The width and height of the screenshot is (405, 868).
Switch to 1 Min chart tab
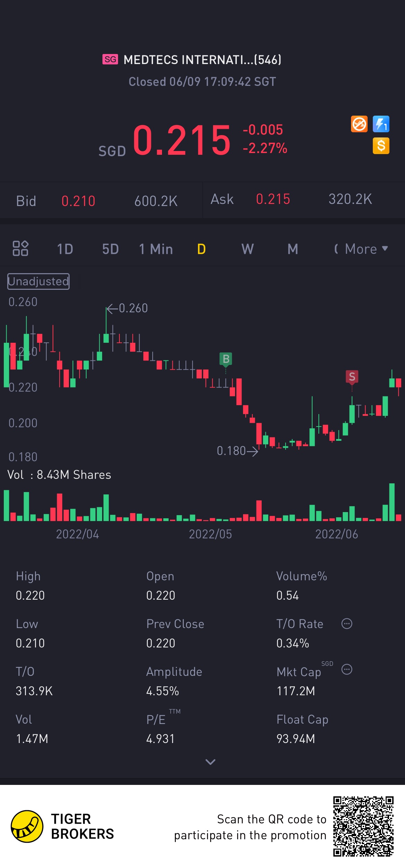pos(156,249)
